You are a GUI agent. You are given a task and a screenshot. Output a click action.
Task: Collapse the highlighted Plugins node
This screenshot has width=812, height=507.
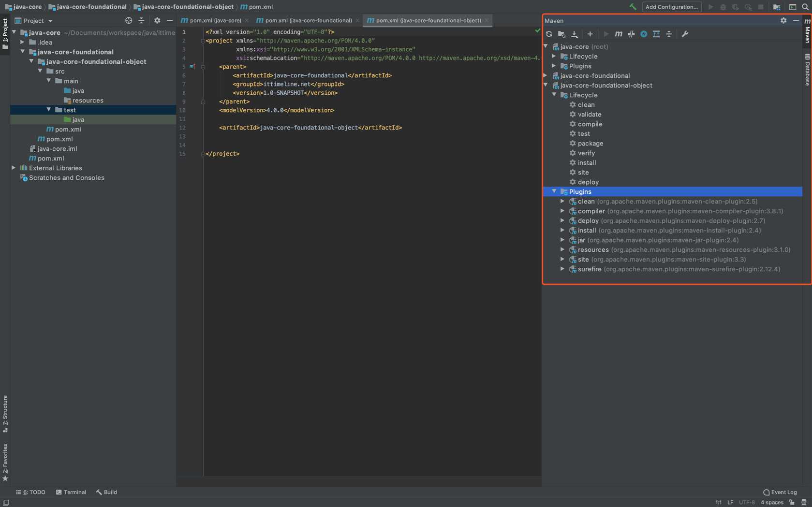[x=554, y=191]
